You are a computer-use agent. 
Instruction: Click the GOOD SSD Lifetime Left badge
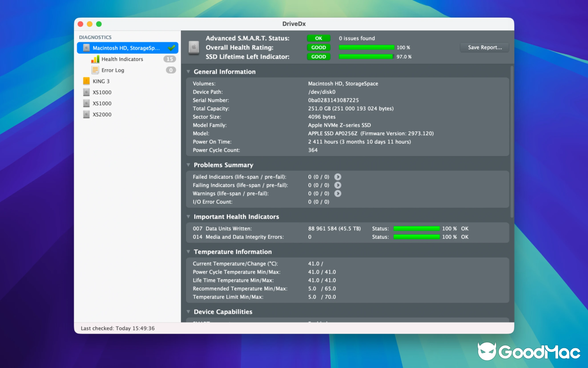tap(318, 57)
